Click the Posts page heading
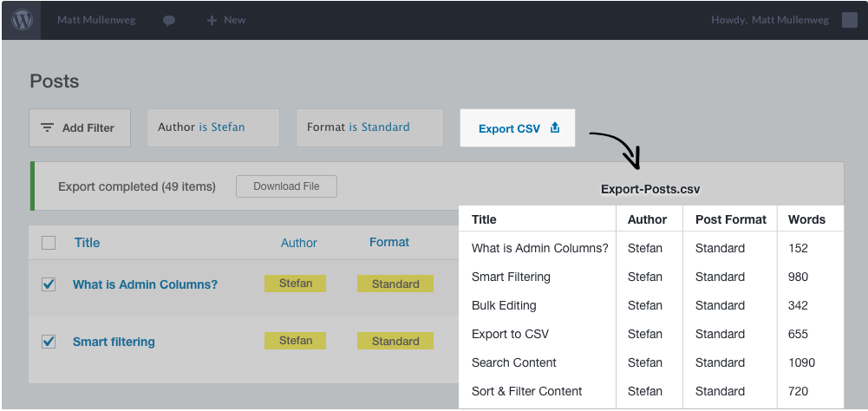This screenshot has width=868, height=411. coord(55,82)
